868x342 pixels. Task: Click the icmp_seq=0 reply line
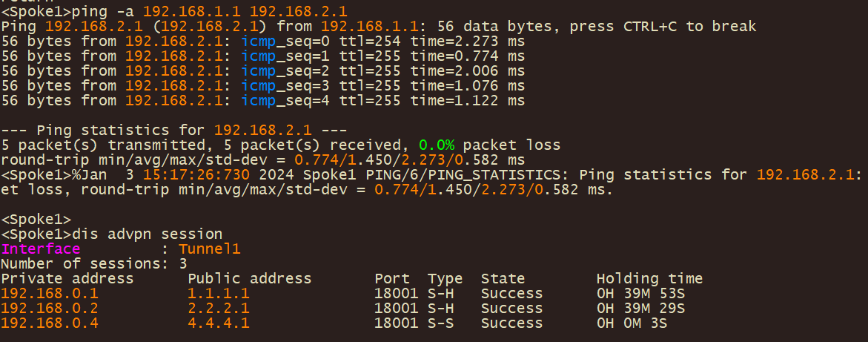(263, 42)
